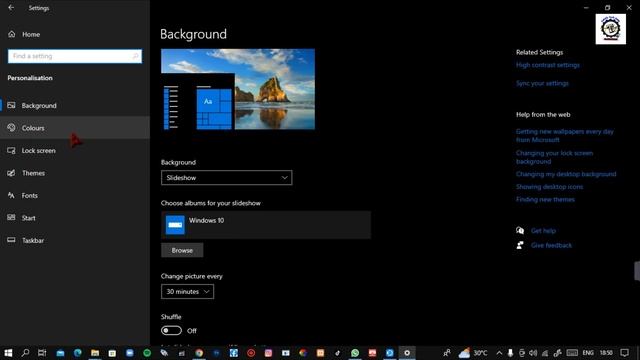Screen dimensions: 640x360
Task: Open the Home settings page
Action: [75, 34]
